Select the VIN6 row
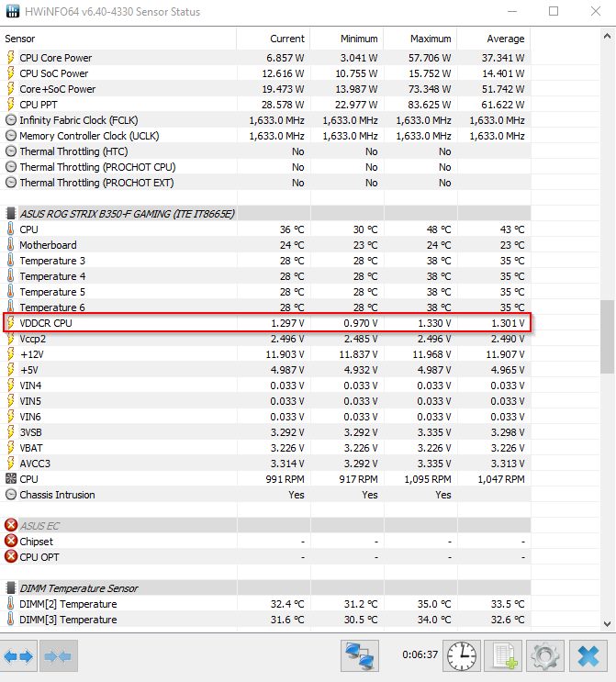 coord(265,417)
